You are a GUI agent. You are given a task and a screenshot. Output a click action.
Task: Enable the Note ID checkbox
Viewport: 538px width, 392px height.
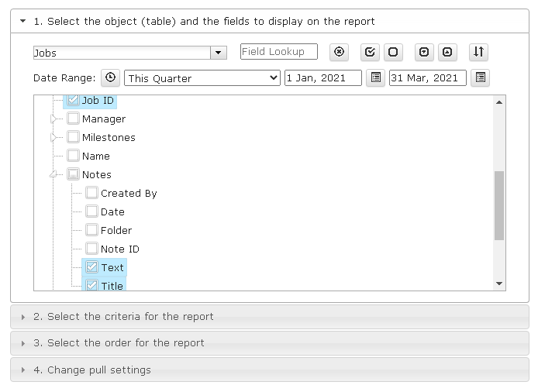click(x=91, y=249)
